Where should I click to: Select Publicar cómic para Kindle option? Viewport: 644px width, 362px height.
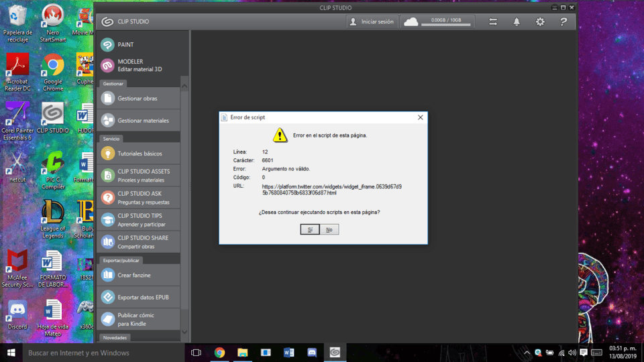tap(138, 319)
